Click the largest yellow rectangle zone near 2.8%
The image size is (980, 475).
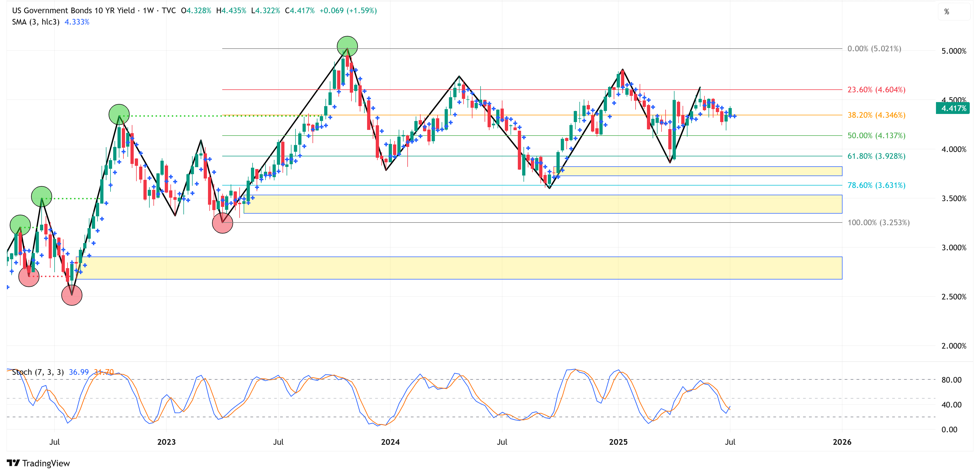[457, 268]
